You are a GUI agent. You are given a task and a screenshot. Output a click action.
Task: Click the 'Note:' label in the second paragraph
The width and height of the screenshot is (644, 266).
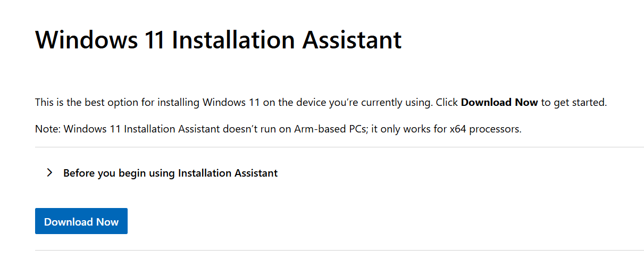click(47, 129)
